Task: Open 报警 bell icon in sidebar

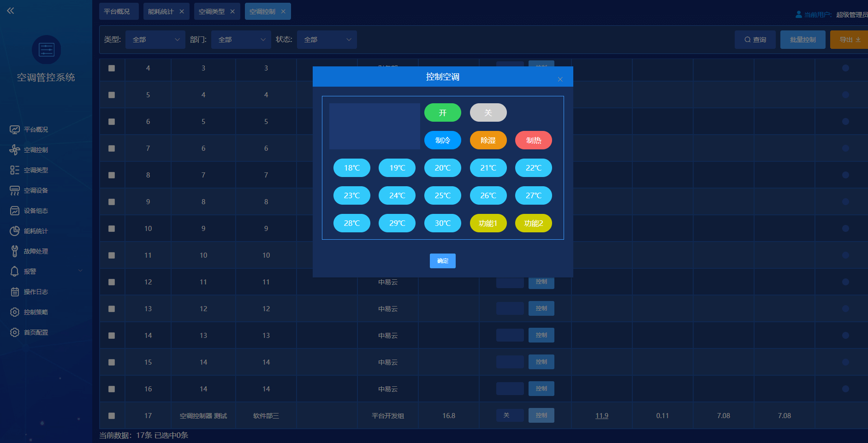Action: tap(15, 272)
